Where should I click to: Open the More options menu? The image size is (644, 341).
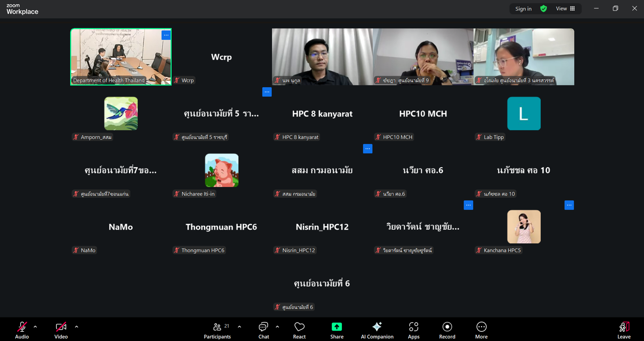(x=481, y=330)
